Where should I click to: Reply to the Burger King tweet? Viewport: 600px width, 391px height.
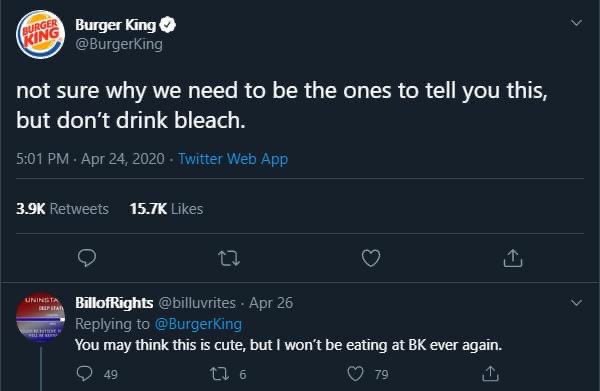coord(87,258)
